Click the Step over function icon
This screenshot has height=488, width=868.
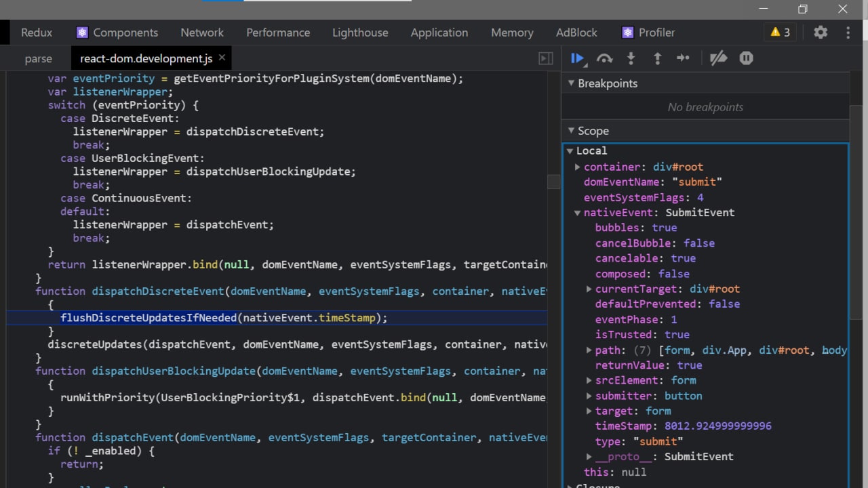pyautogui.click(x=604, y=58)
